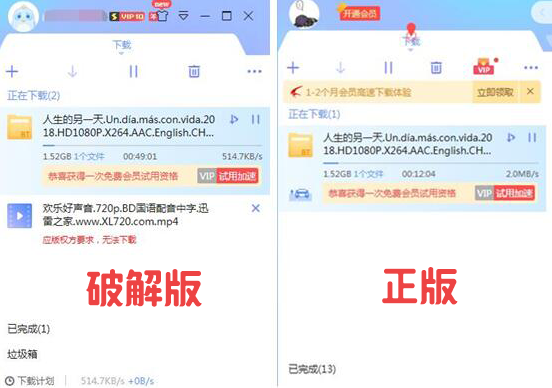This screenshot has width=552, height=388.
Task: Expand the 已完成(13) section in right window
Action: pos(312,369)
